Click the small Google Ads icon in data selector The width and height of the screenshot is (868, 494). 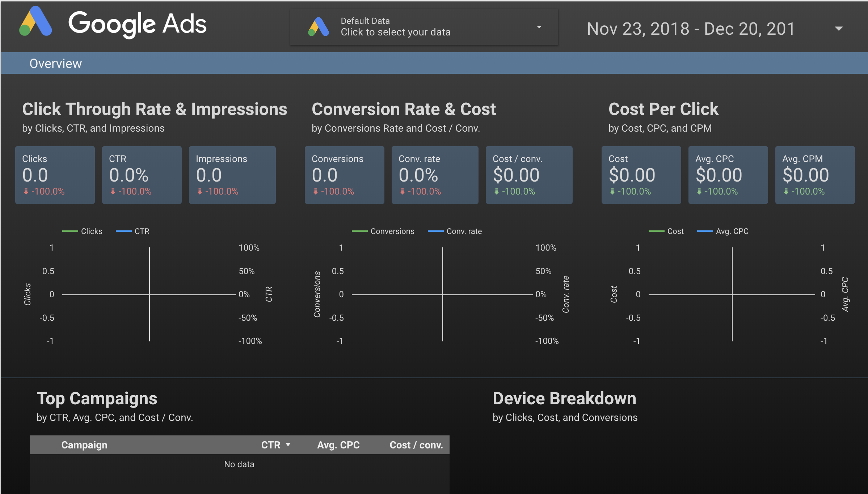[318, 27]
